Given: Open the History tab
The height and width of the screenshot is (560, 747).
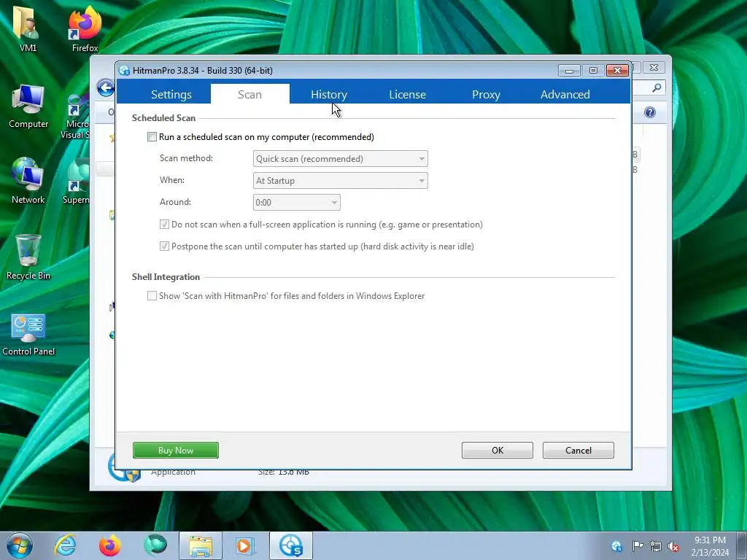Looking at the screenshot, I should pyautogui.click(x=329, y=94).
